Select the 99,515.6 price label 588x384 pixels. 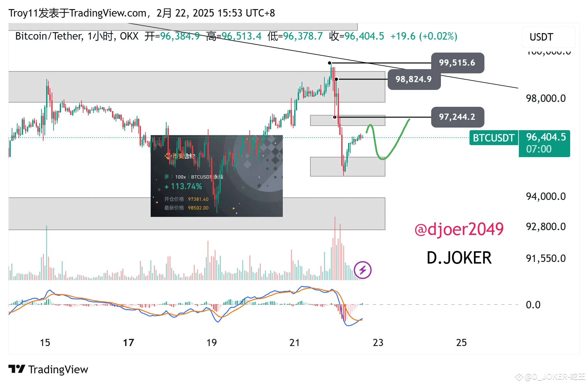coord(457,63)
